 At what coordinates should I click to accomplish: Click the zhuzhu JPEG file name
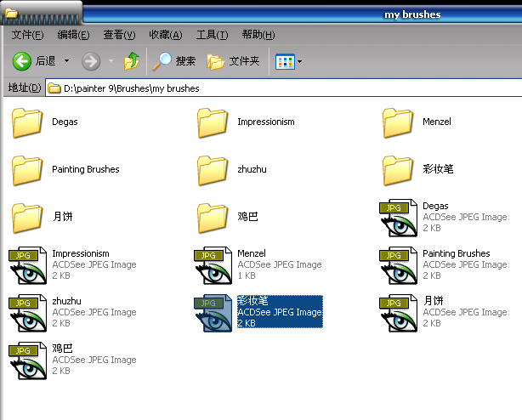click(66, 301)
